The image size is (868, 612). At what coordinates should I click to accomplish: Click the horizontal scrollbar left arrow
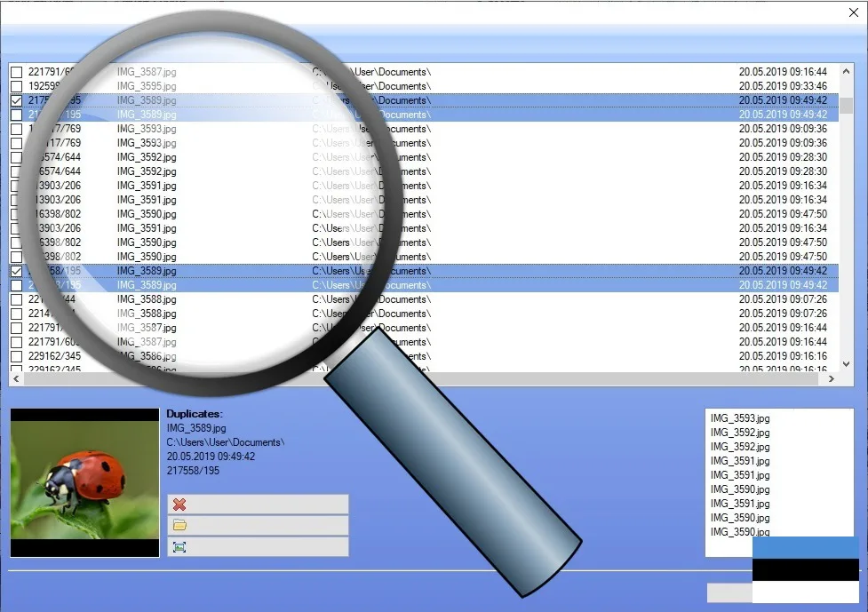click(16, 379)
